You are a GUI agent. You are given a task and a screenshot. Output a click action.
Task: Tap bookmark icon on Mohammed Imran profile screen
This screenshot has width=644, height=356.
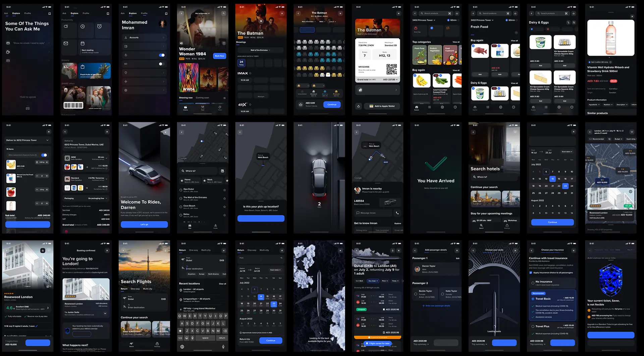click(166, 13)
